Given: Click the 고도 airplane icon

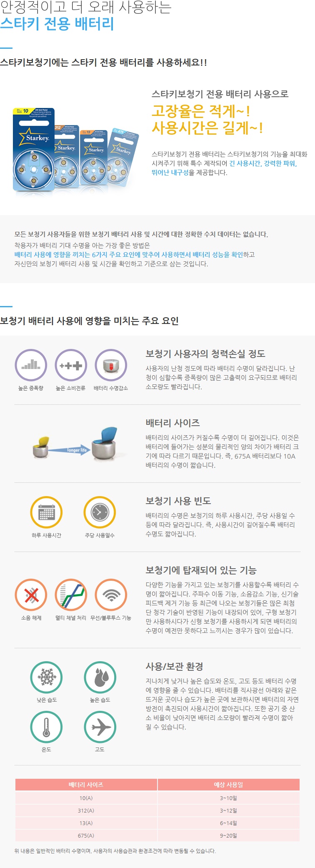Looking at the screenshot, I should point(100,727).
